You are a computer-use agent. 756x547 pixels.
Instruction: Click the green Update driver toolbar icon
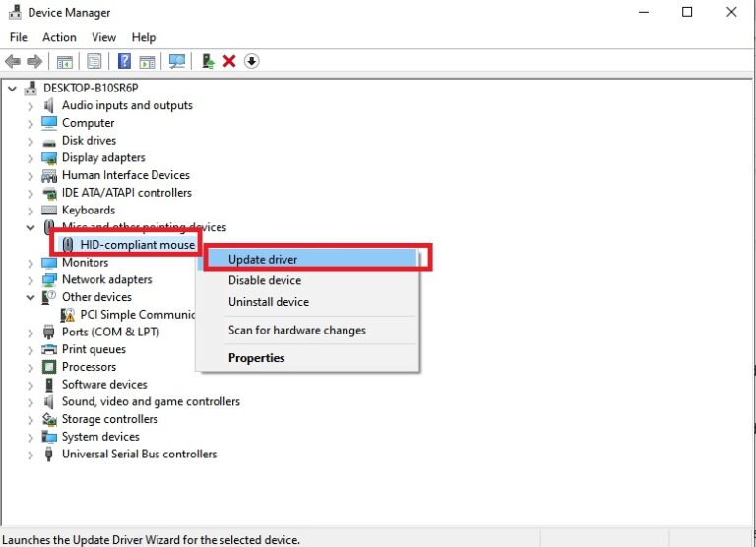tap(208, 61)
